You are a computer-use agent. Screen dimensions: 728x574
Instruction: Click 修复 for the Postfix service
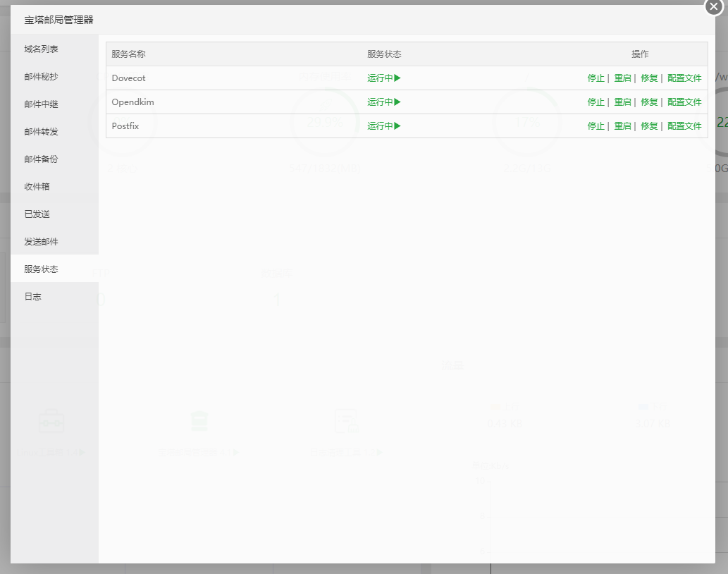tap(649, 126)
